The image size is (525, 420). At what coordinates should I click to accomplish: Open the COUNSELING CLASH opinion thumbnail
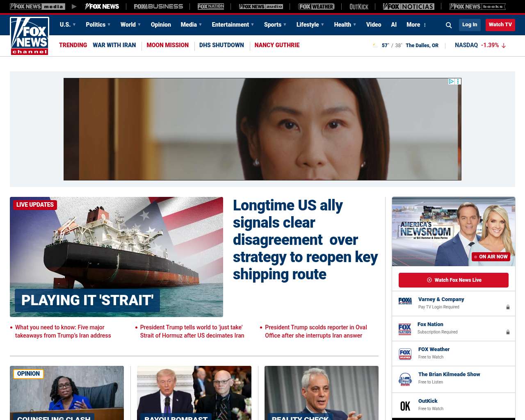tap(67, 393)
